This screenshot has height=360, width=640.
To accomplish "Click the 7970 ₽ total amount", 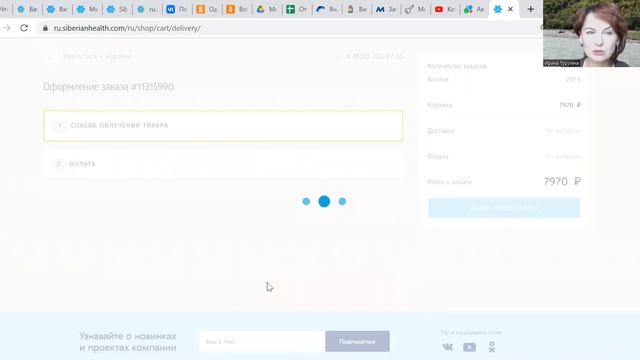I will (562, 181).
